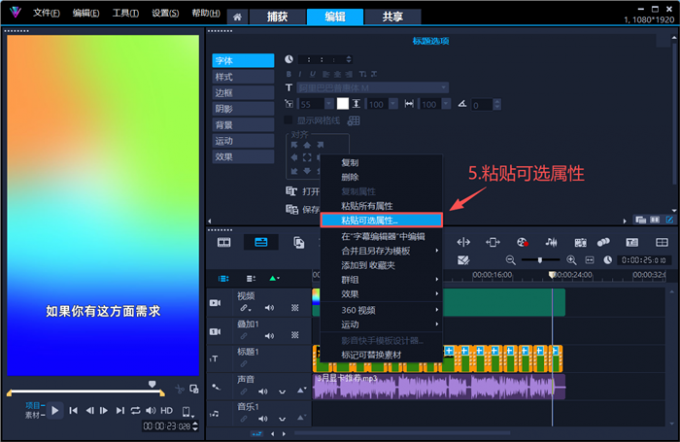This screenshot has width=680, height=442.
Task: Toggle repeat playback
Action: (135, 410)
